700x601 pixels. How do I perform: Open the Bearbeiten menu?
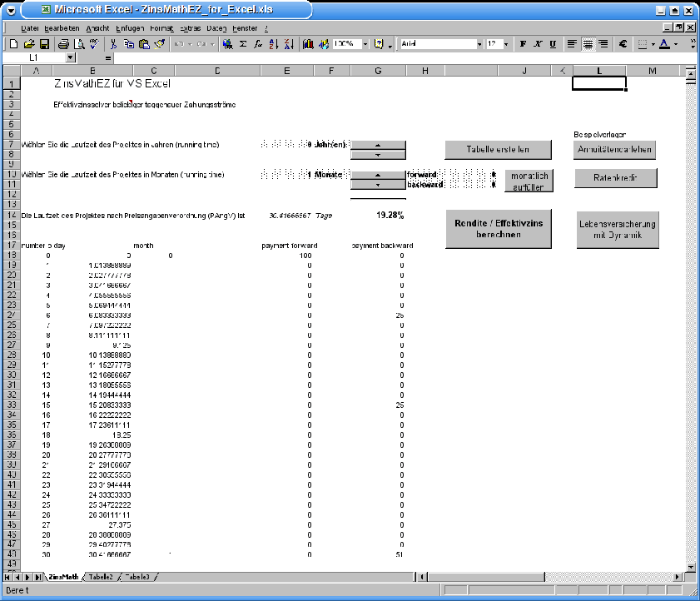62,28
